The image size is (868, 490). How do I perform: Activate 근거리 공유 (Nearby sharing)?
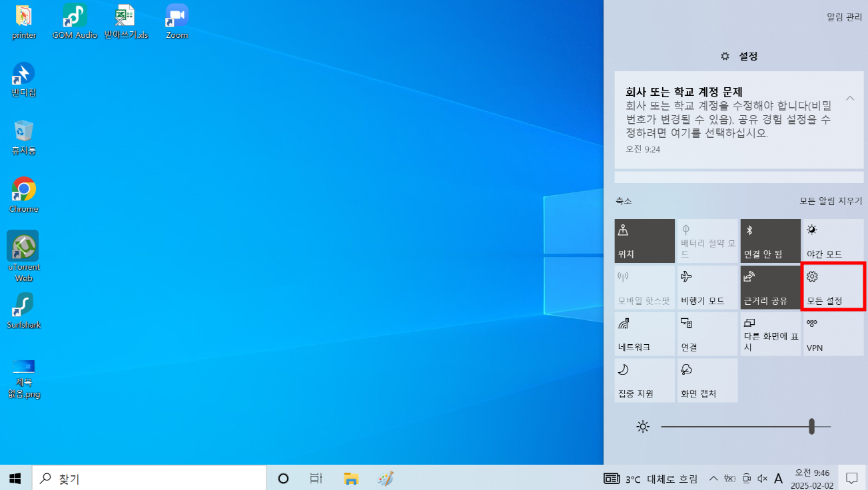769,286
